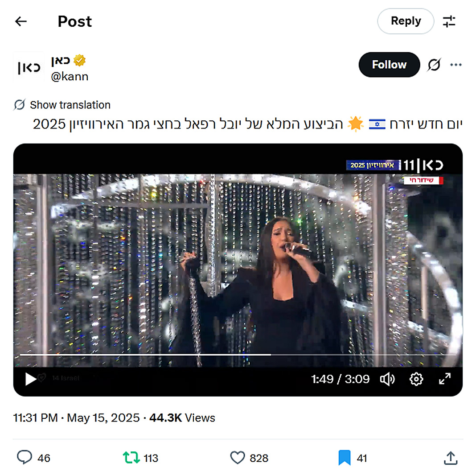Image resolution: width=476 pixels, height=476 pixels.
Task: Open the reply filter settings icon
Action: tap(449, 21)
